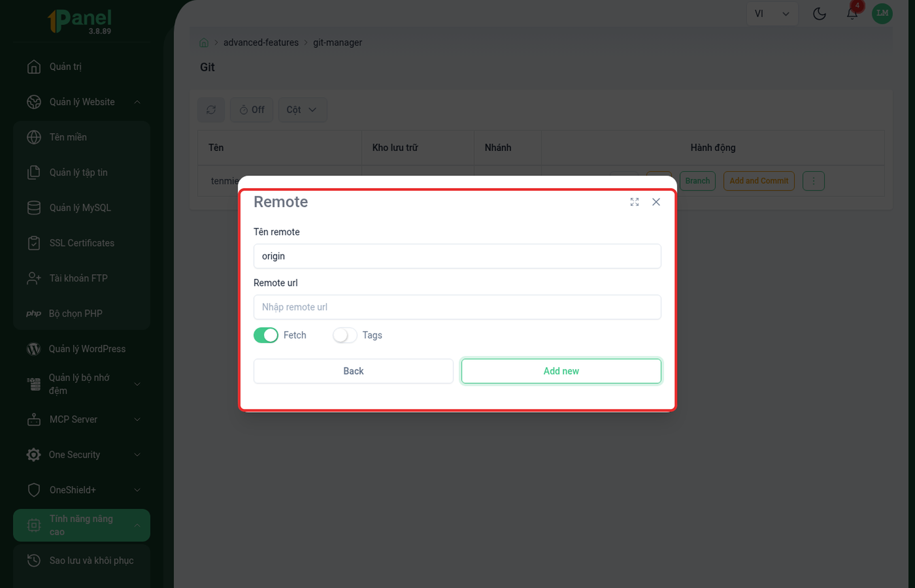This screenshot has width=915, height=588.
Task: Open the Cột columns dropdown
Action: (302, 110)
